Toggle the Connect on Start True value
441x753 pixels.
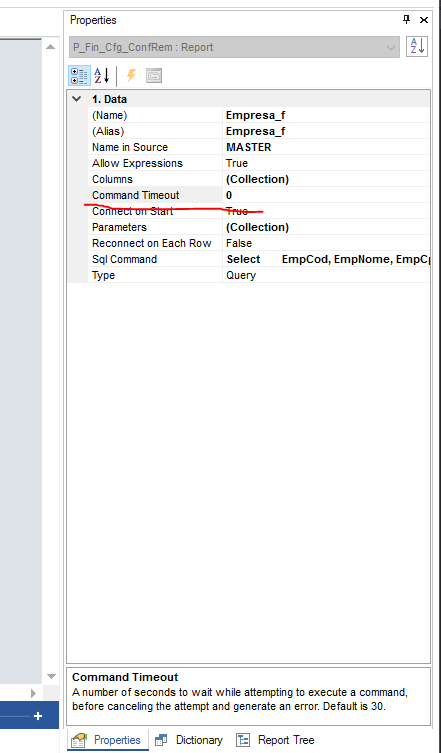tap(326, 211)
